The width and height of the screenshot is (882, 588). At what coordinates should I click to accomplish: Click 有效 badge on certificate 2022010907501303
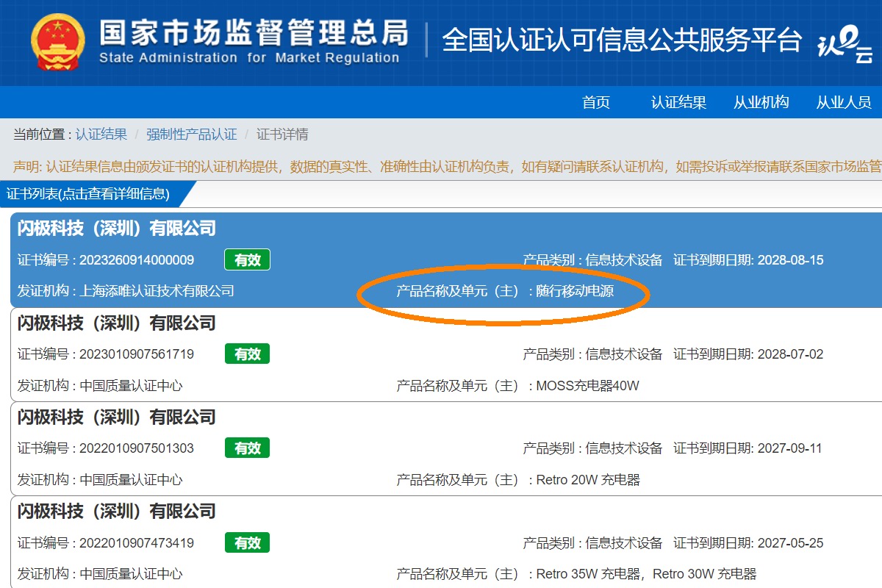click(247, 448)
